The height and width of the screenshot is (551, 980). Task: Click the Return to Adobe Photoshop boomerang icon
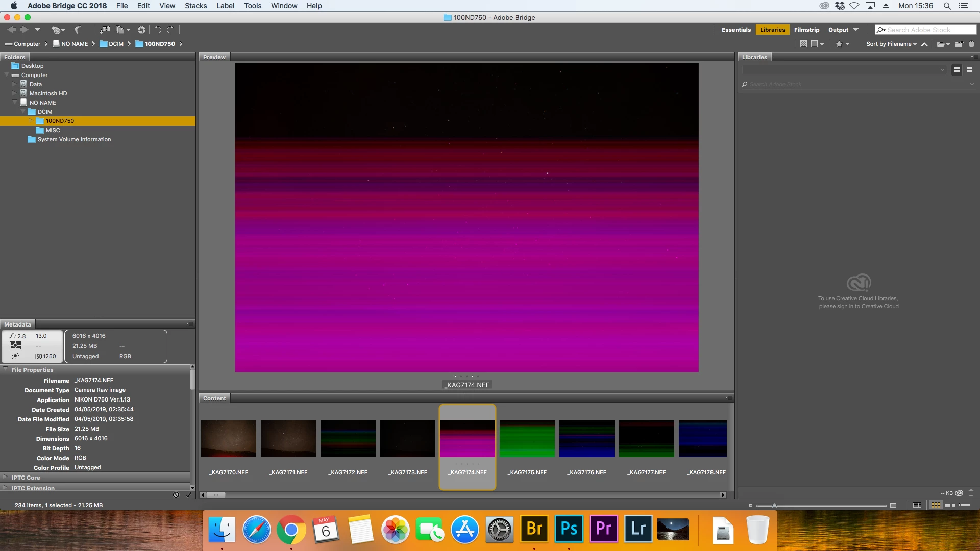[x=78, y=30]
